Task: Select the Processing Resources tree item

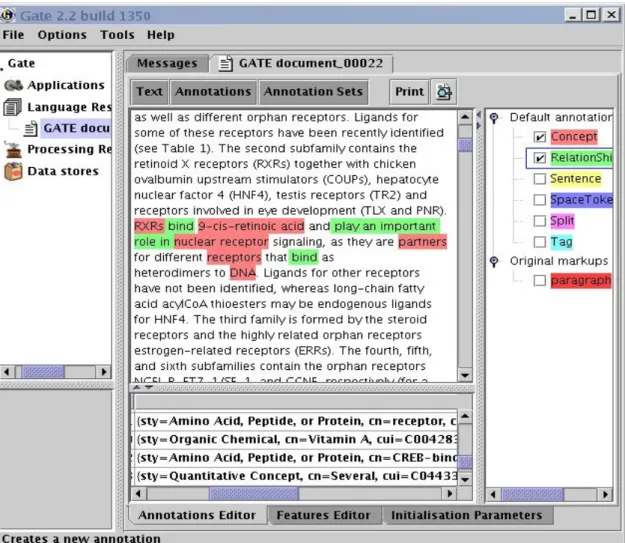Action: (x=69, y=150)
